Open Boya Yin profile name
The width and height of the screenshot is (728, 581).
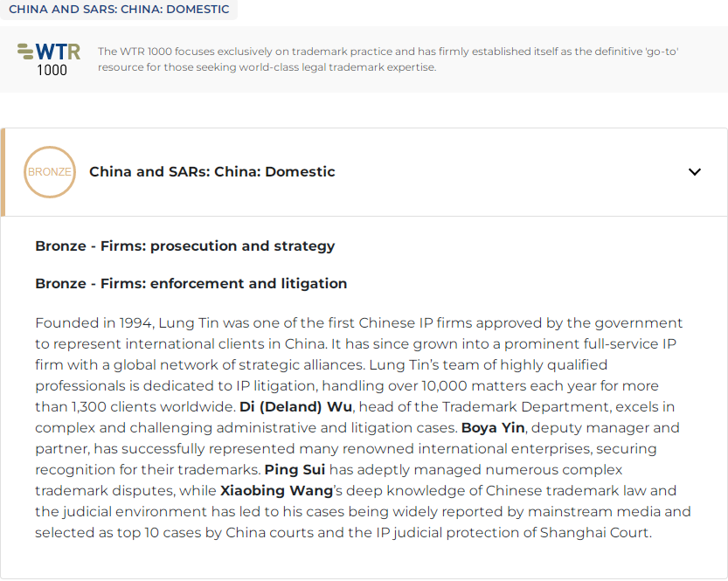[493, 428]
